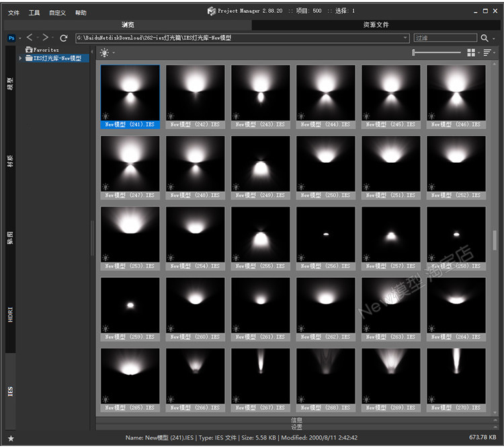
Task: Refresh the current folder view
Action: tap(63, 38)
